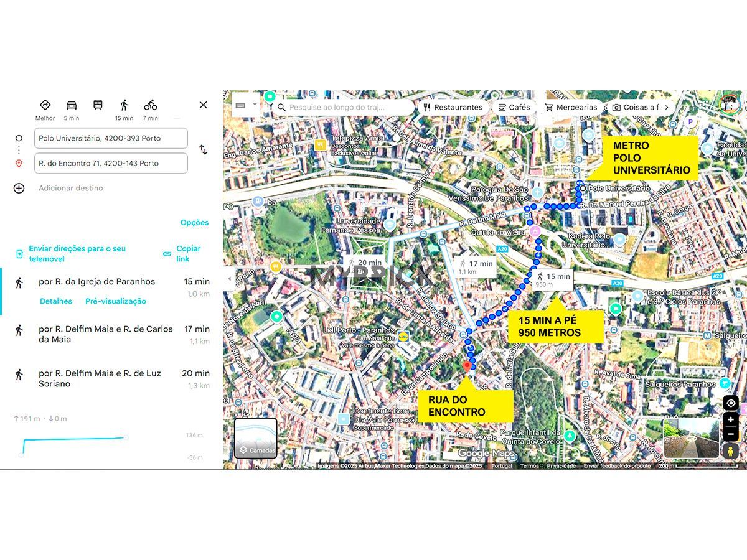Click the Street View pegman icon

click(x=731, y=450)
